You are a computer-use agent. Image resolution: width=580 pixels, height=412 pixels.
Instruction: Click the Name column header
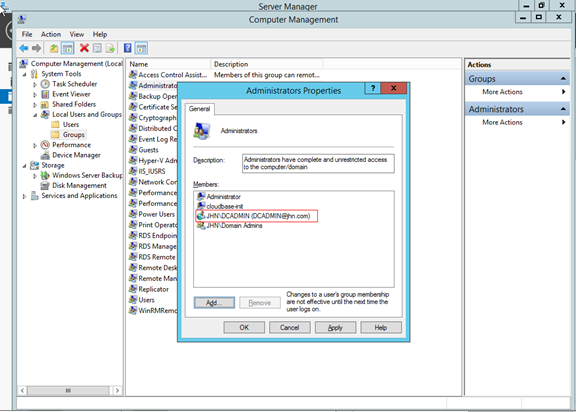(x=168, y=64)
